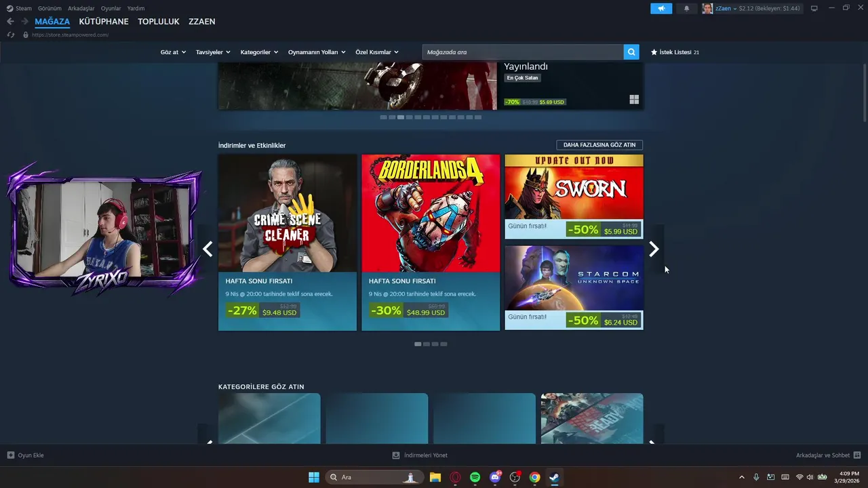Image resolution: width=868 pixels, height=488 pixels.
Task: Open File Explorer from the taskbar
Action: [x=435, y=477]
